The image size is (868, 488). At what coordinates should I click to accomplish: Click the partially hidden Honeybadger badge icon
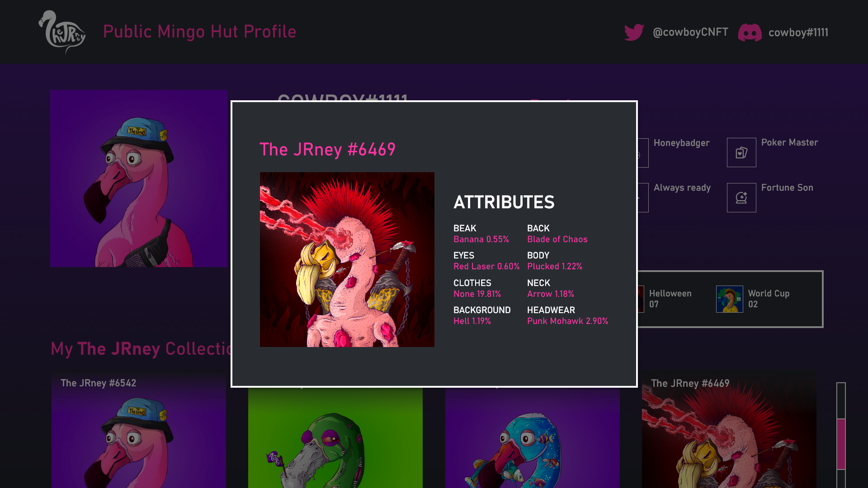point(643,153)
